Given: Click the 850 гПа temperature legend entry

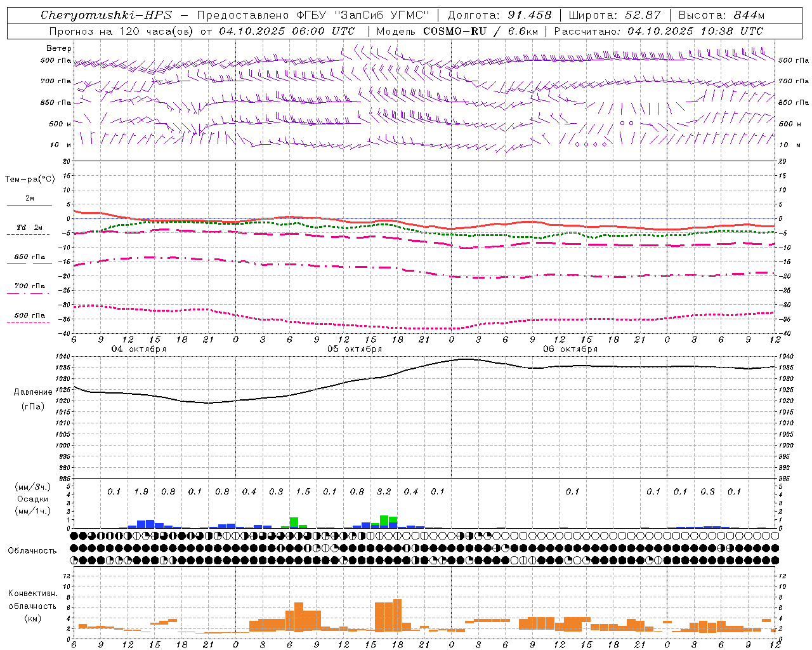Looking at the screenshot, I should coord(29,257).
